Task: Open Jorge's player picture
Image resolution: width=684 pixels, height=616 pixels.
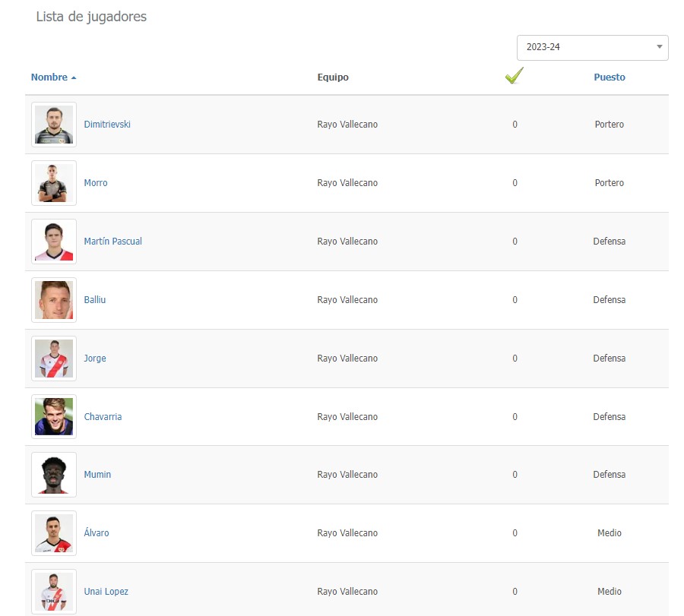Action: [x=54, y=359]
